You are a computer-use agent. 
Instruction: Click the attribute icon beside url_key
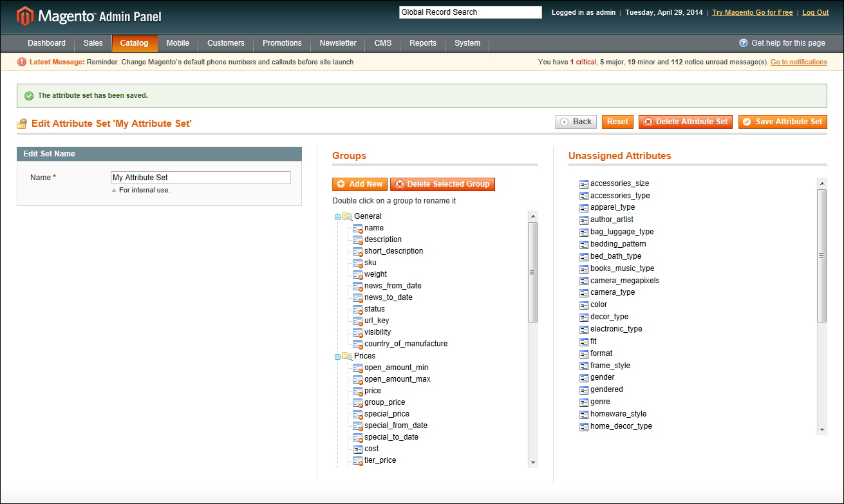pyautogui.click(x=358, y=321)
